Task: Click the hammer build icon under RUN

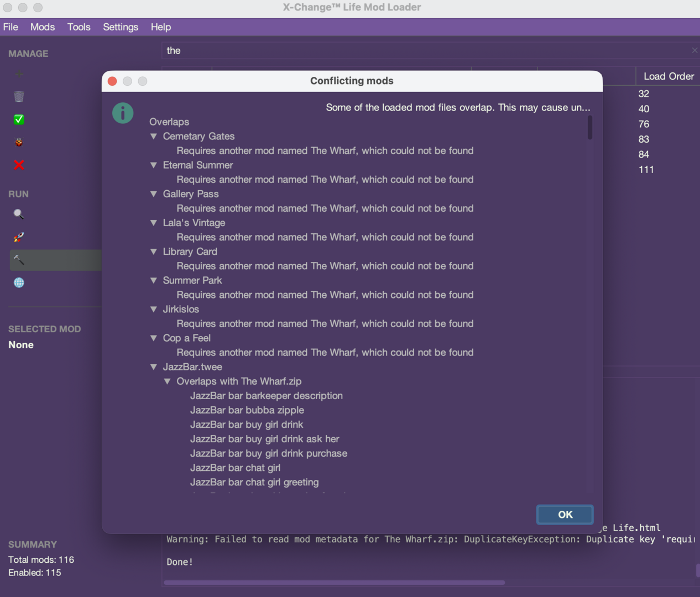Action: 19,260
